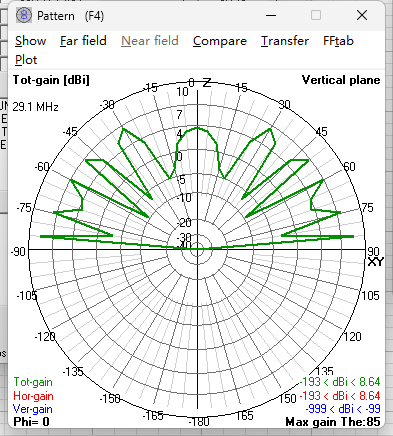Open the Transfer menu

[x=285, y=41]
